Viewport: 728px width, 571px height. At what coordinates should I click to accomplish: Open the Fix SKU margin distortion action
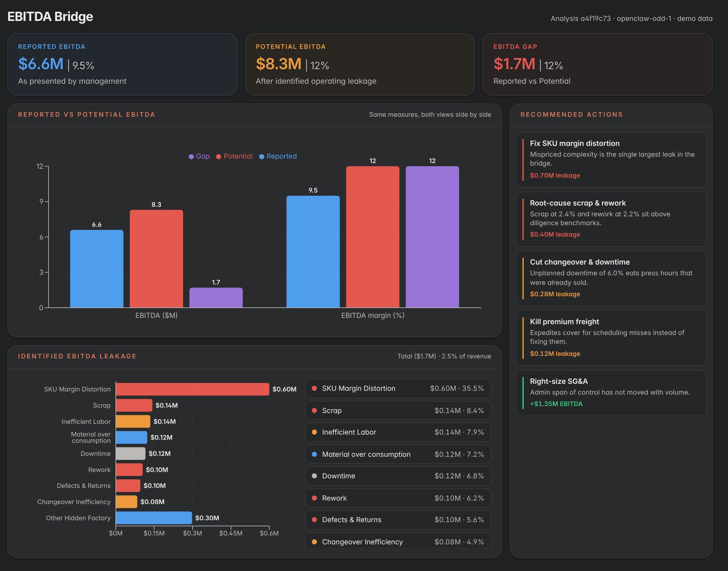point(611,160)
